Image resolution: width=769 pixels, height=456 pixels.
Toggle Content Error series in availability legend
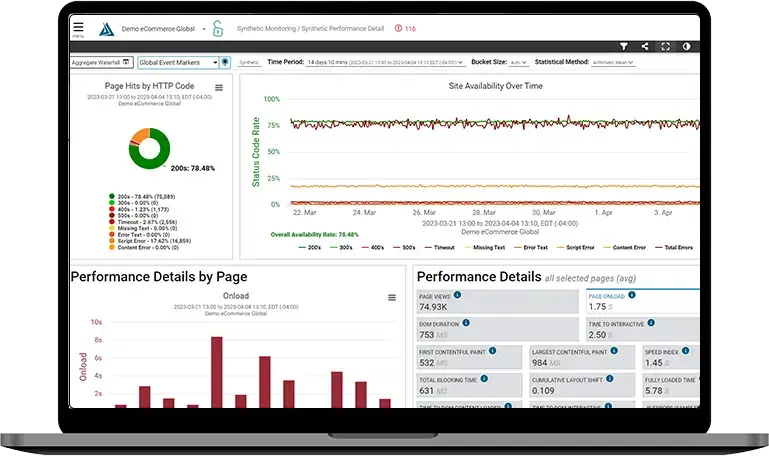coord(625,248)
